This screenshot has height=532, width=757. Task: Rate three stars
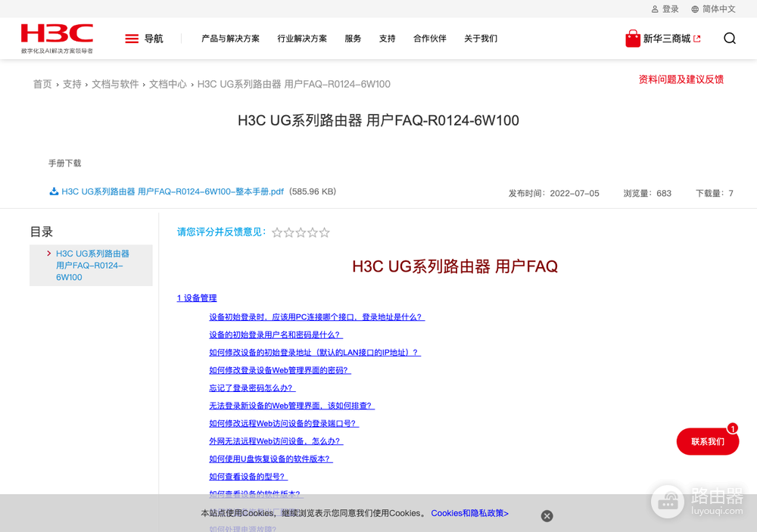tap(301, 232)
